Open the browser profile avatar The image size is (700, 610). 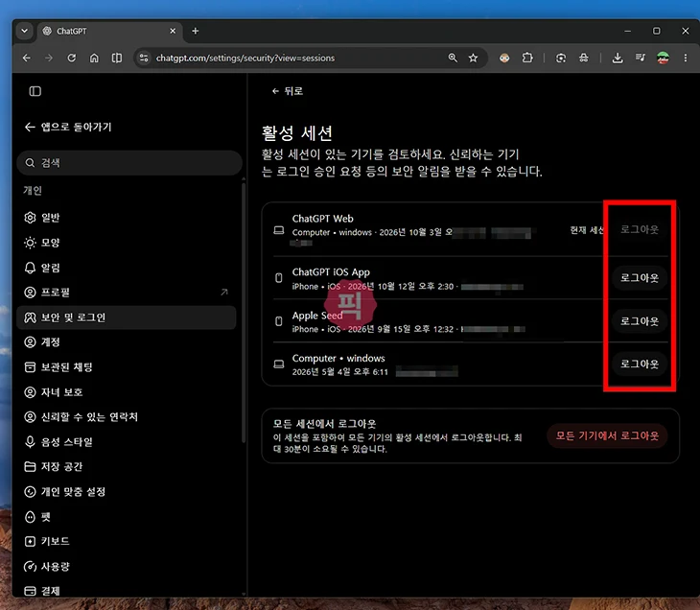coord(663,59)
